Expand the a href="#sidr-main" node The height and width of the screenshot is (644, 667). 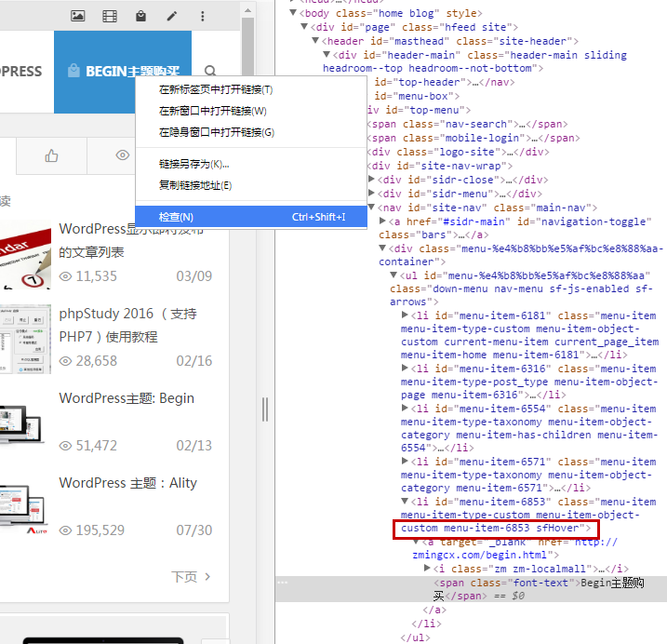382,221
